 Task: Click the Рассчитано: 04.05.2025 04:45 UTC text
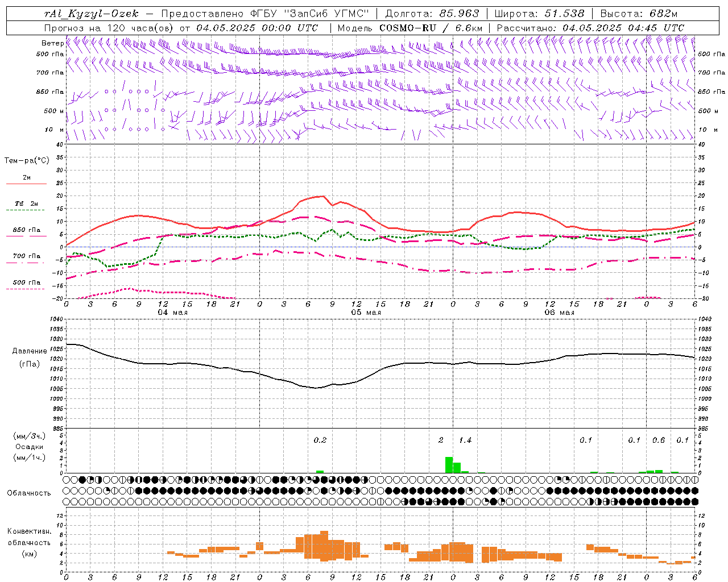coord(590,28)
